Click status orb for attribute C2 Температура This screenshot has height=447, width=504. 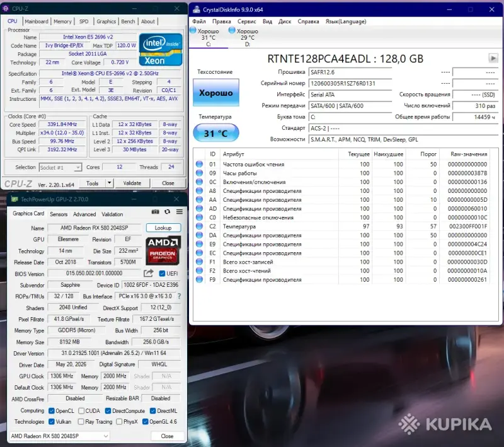pos(199,226)
